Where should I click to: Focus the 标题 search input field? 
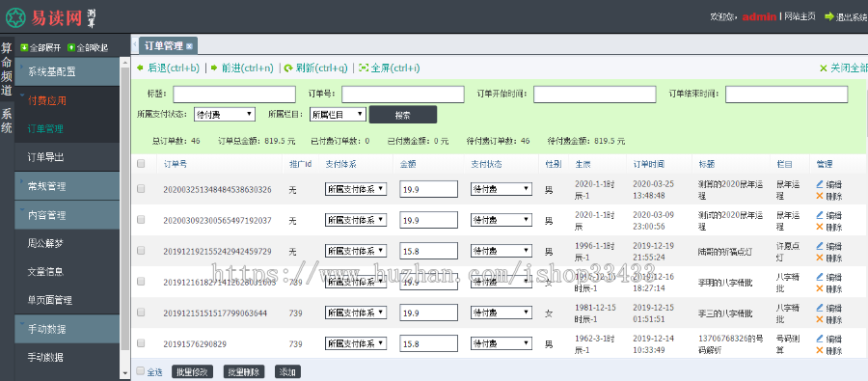[x=234, y=95]
